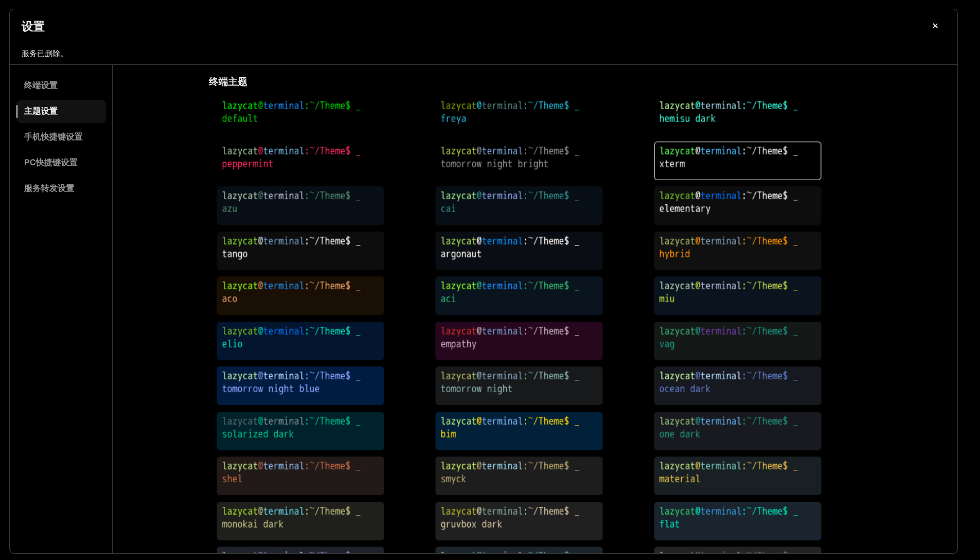Screen dimensions: 980x560
Task: Select the gruvbox dark theme
Action: point(519,521)
